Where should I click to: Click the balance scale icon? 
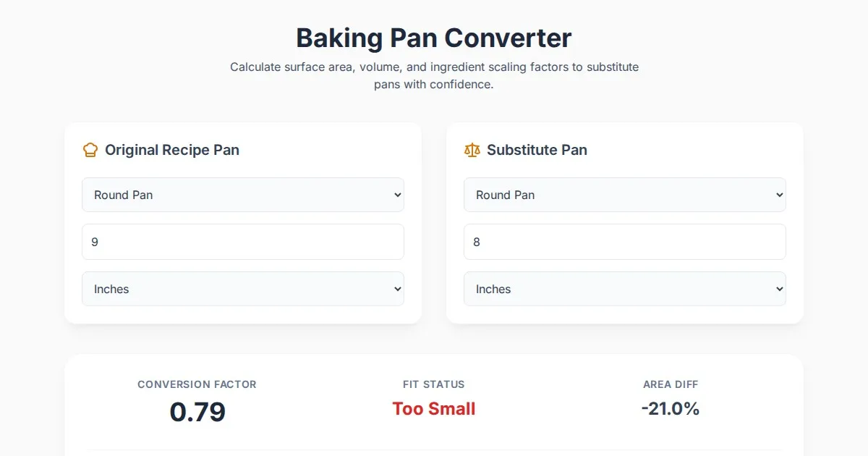coord(472,150)
